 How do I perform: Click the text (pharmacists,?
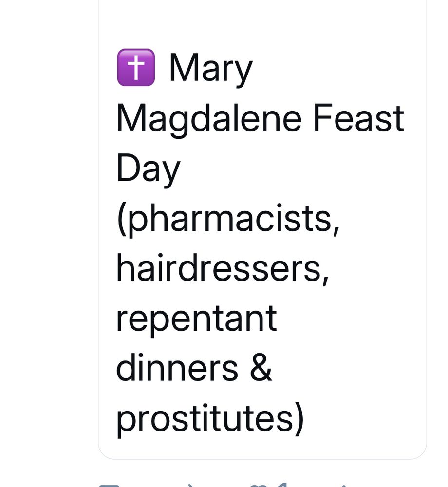[x=228, y=220]
